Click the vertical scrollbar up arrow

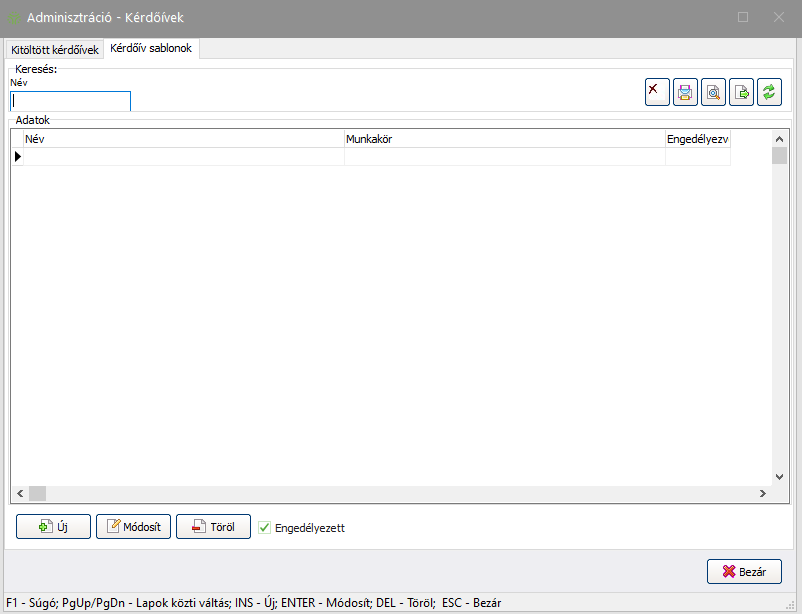[x=780, y=138]
